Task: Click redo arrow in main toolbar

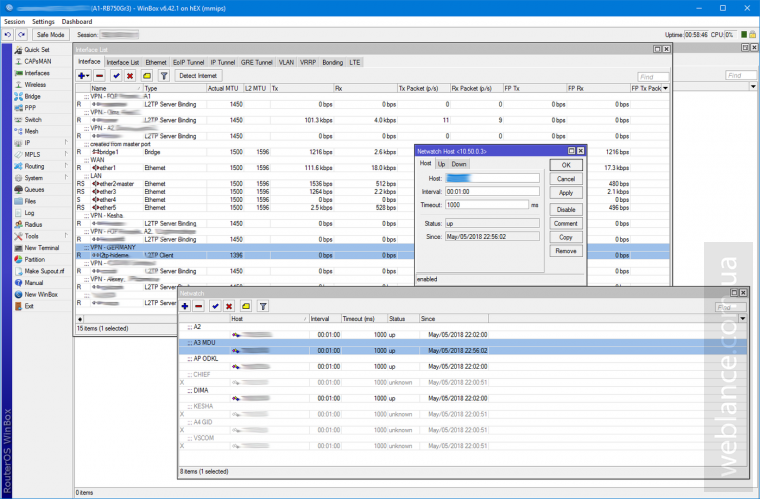Action: (21, 34)
